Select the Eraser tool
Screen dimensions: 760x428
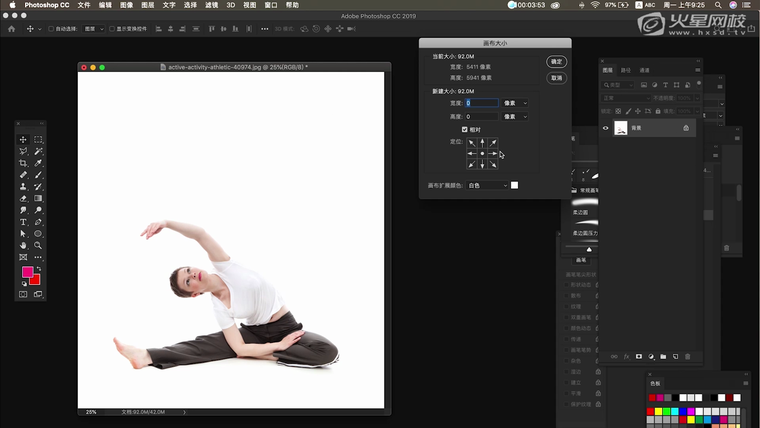[23, 198]
